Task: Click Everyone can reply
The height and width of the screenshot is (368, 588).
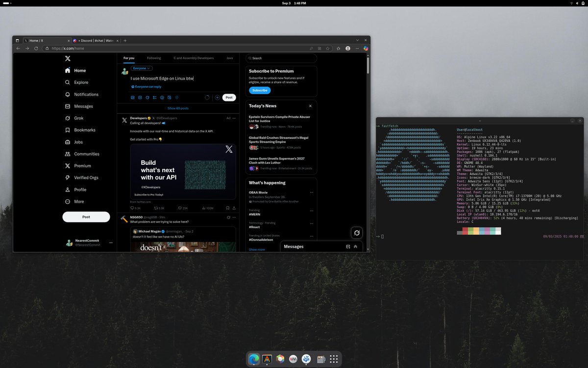Action: pyautogui.click(x=146, y=87)
